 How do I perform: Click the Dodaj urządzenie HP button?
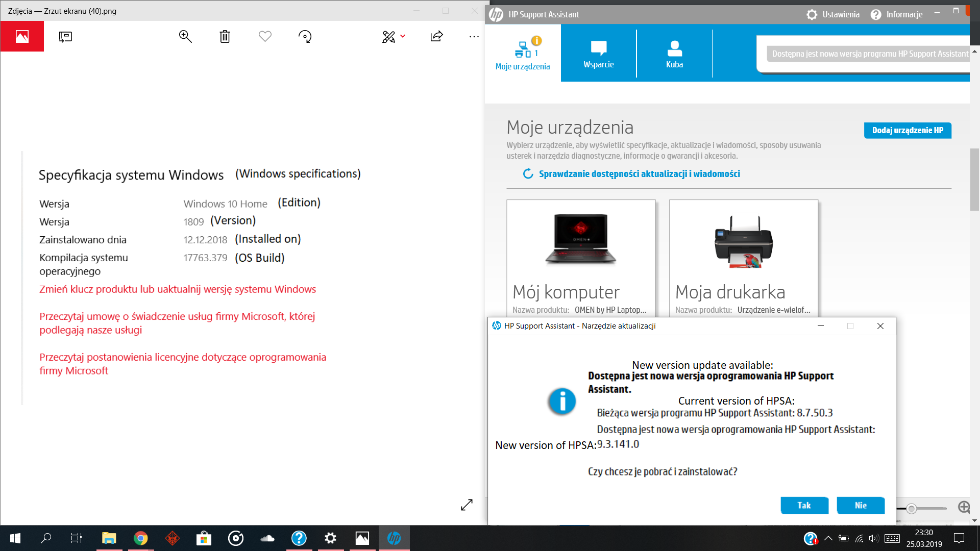[x=908, y=130]
